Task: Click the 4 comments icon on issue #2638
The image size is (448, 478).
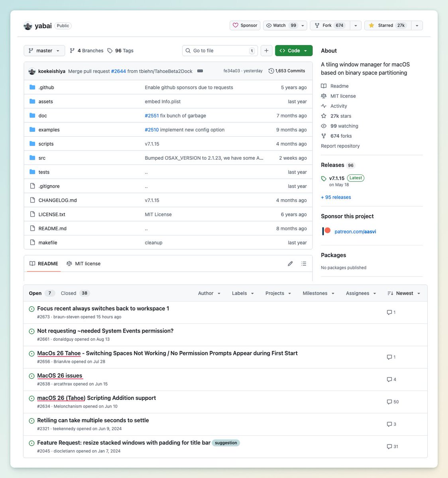Action: tap(391, 380)
